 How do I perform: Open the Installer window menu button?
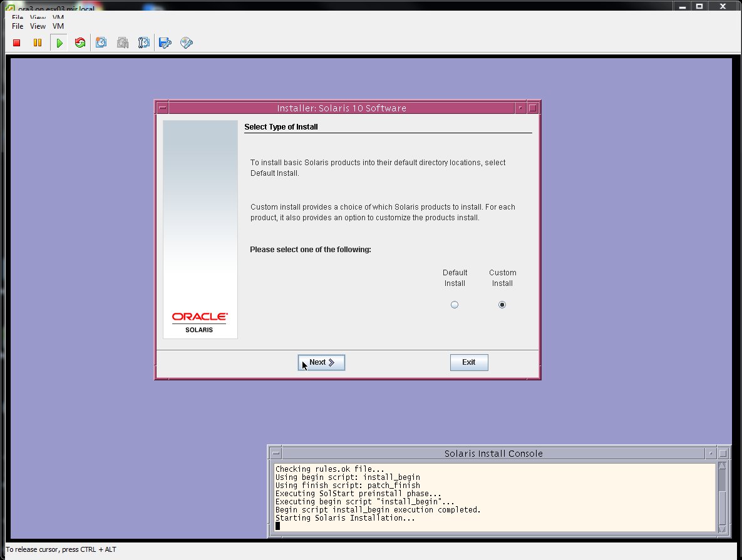(x=162, y=108)
